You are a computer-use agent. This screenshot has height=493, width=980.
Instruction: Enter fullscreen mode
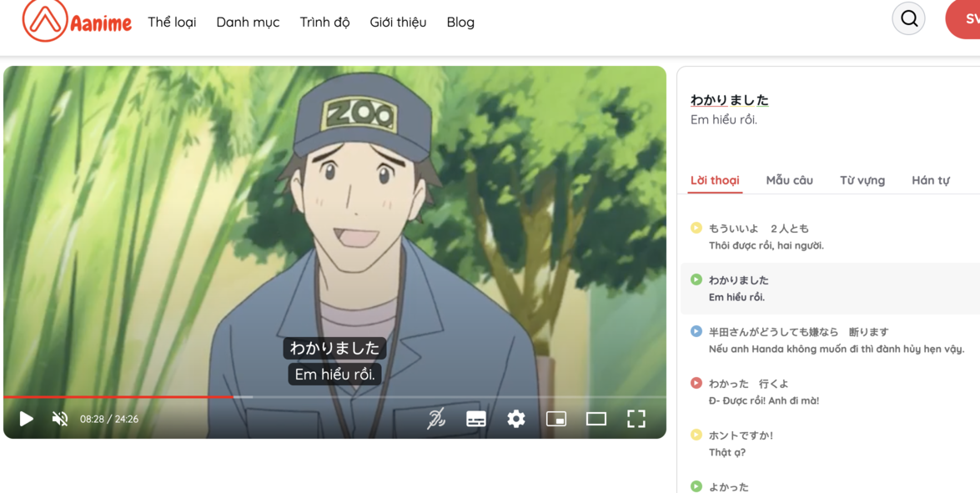click(x=637, y=418)
